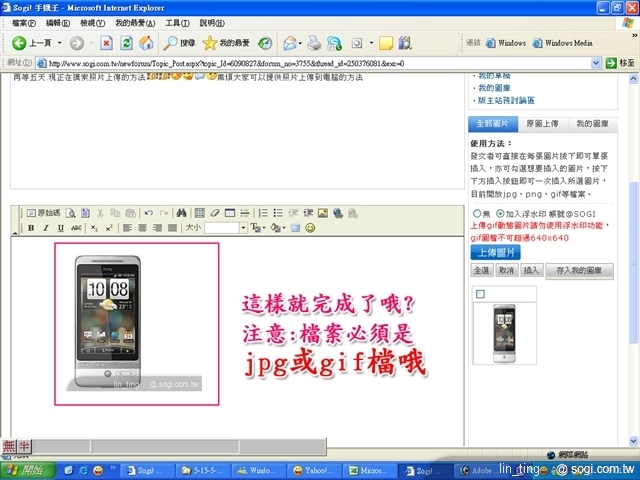640x480 pixels.
Task: Click the editor templates icon
Action: click(85, 213)
